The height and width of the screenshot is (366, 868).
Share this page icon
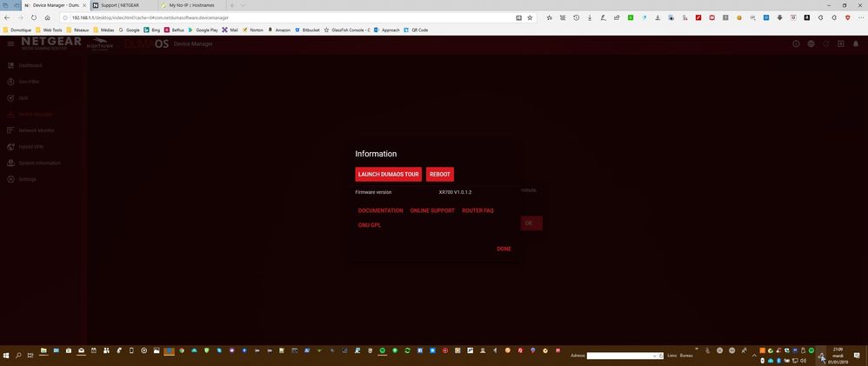coord(617,17)
